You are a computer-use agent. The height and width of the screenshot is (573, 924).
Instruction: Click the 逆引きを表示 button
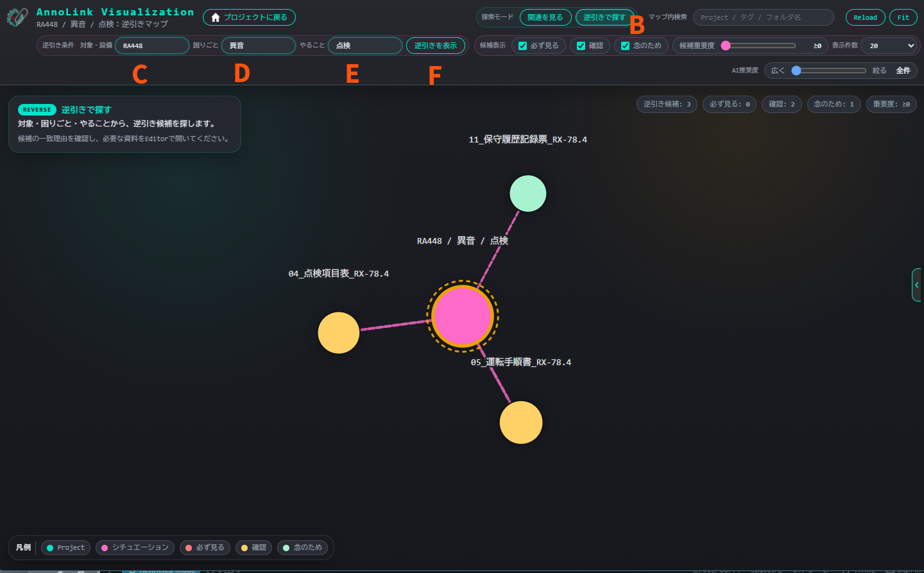(x=436, y=46)
